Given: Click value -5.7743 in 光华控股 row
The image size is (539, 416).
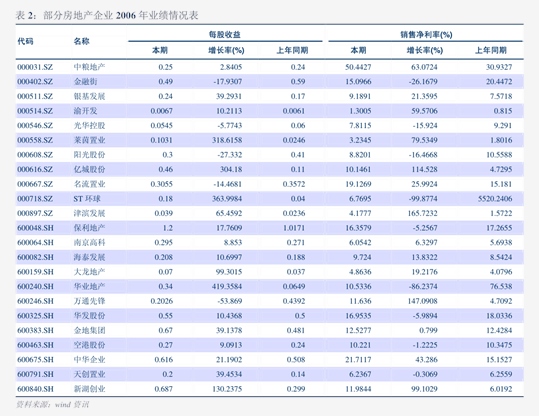Looking at the screenshot, I should click(x=230, y=125).
